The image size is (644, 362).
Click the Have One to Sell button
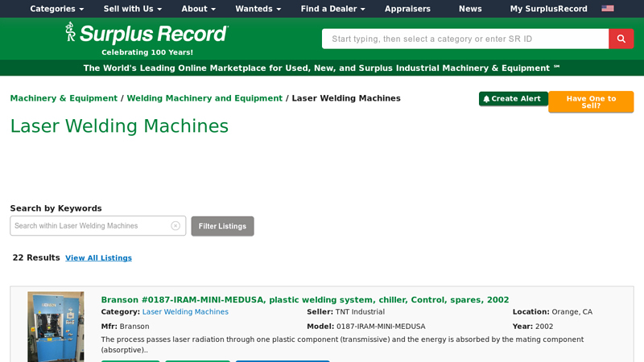tap(591, 102)
